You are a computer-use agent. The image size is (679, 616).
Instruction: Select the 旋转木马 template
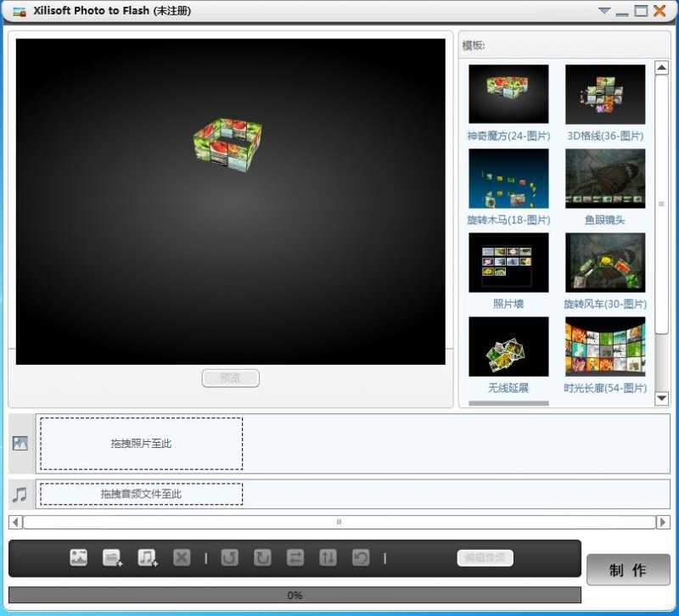click(508, 177)
